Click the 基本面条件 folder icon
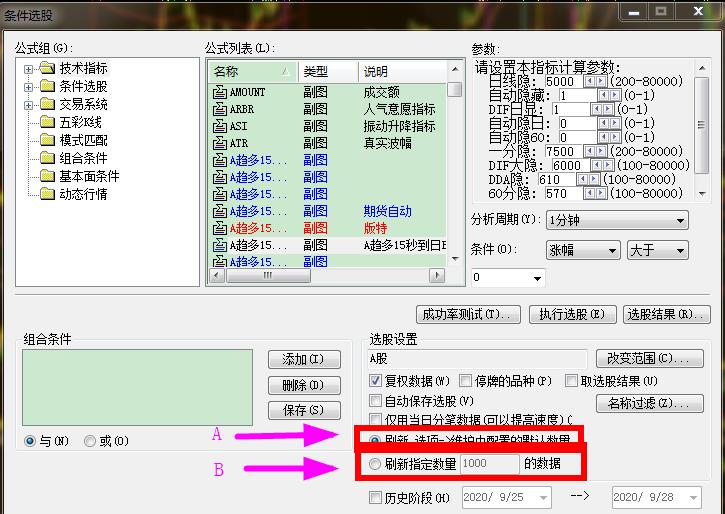The width and height of the screenshot is (725, 514). 46,176
